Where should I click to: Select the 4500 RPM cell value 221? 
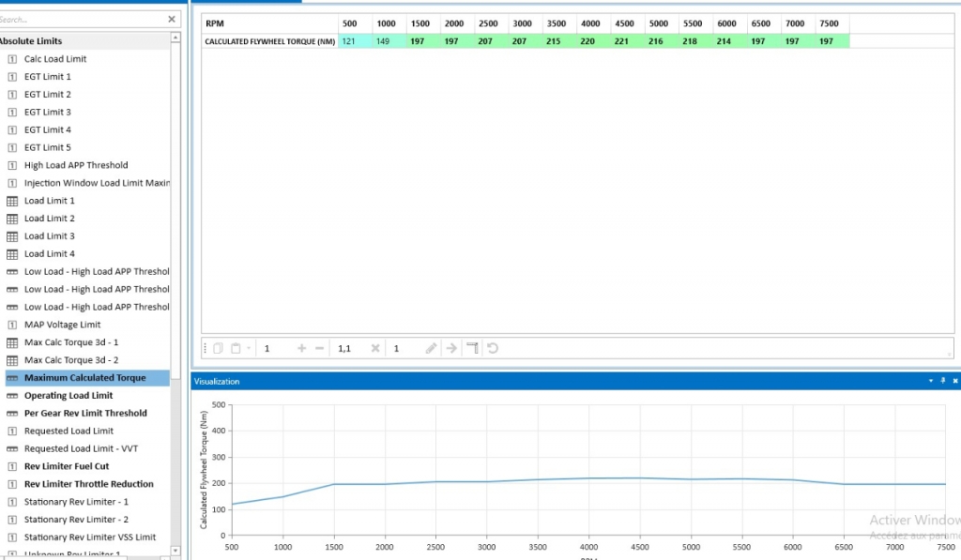(x=628, y=41)
